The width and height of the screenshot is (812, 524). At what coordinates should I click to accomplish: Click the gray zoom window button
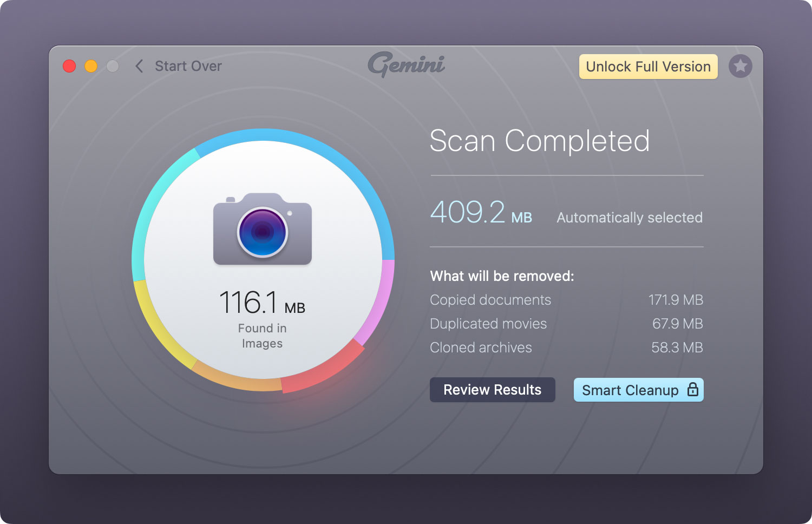113,66
